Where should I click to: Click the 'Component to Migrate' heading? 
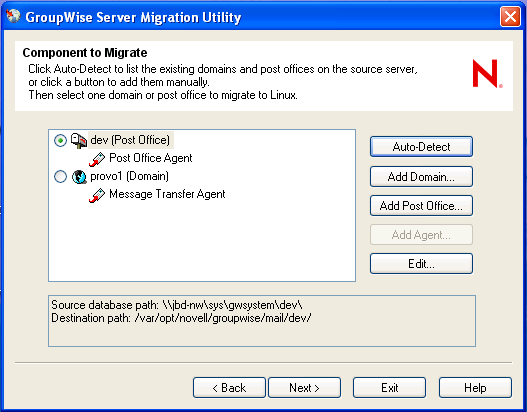click(85, 53)
